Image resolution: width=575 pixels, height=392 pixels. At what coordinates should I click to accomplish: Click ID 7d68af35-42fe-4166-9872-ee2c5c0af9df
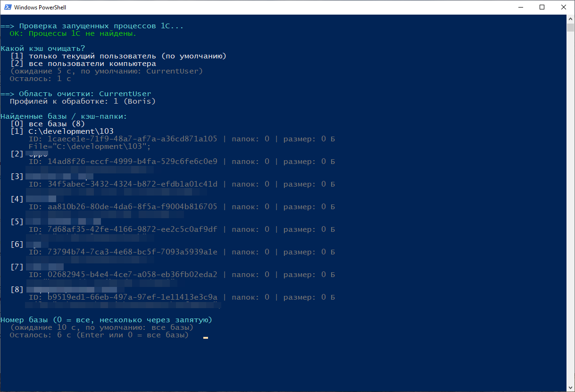(123, 229)
